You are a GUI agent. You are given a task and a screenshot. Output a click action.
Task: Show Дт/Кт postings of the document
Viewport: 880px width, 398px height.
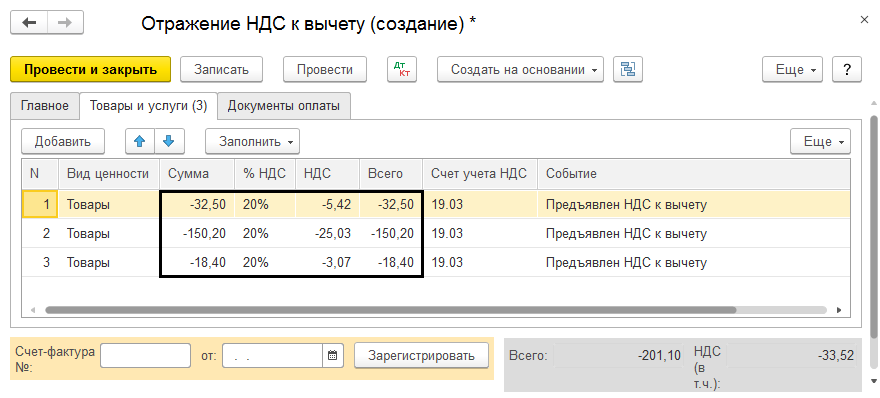(402, 70)
